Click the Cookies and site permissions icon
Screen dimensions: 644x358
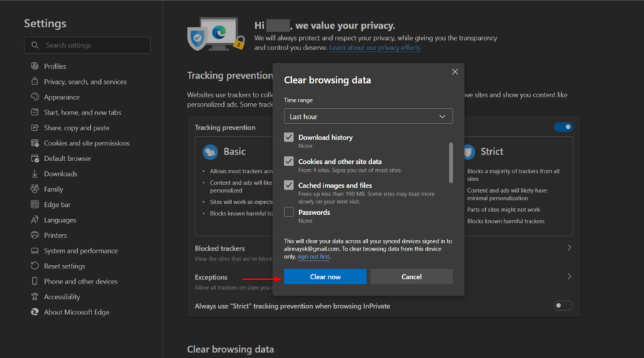click(34, 142)
